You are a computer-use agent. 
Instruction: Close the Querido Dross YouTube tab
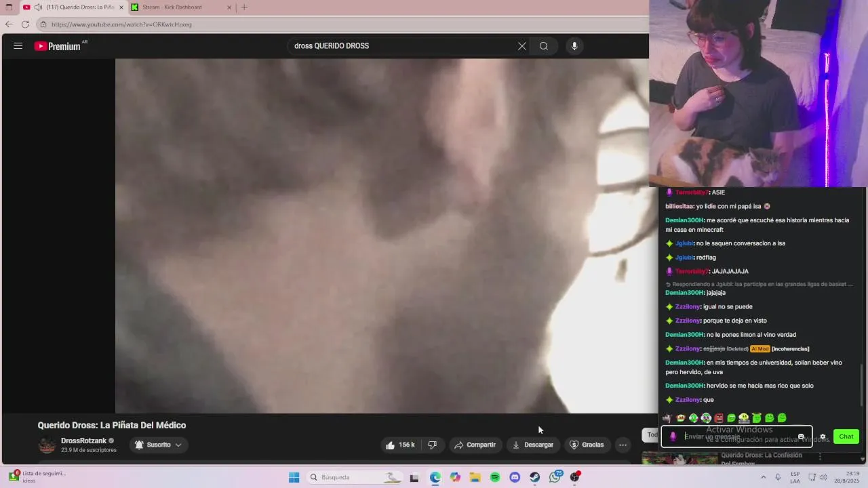121,7
